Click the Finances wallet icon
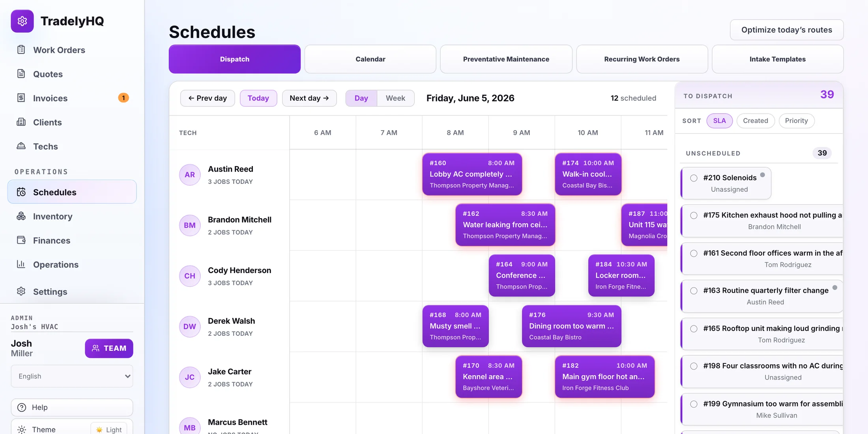 21,240
